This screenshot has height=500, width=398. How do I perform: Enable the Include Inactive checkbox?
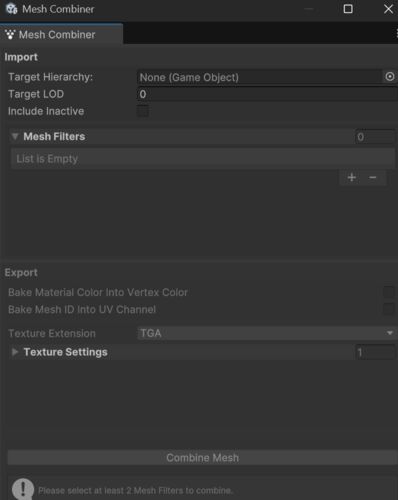143,111
